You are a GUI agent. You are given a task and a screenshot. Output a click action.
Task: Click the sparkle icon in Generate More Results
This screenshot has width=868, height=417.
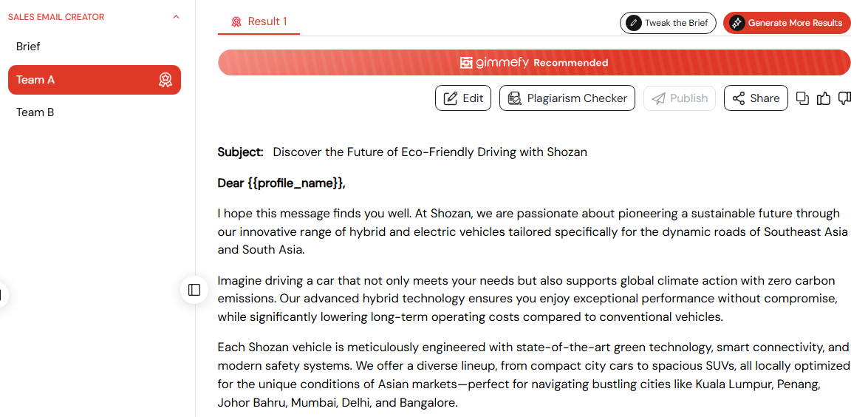[737, 23]
